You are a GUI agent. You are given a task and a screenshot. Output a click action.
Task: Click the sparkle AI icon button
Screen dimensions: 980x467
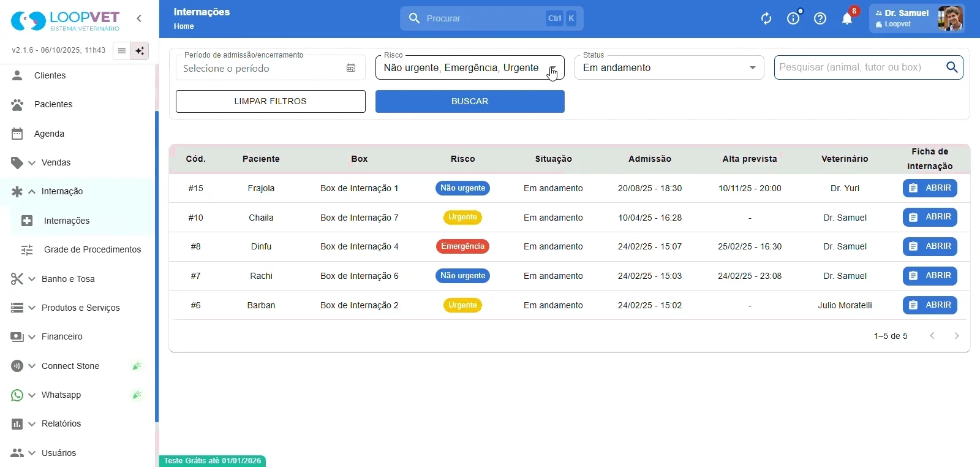(140, 51)
